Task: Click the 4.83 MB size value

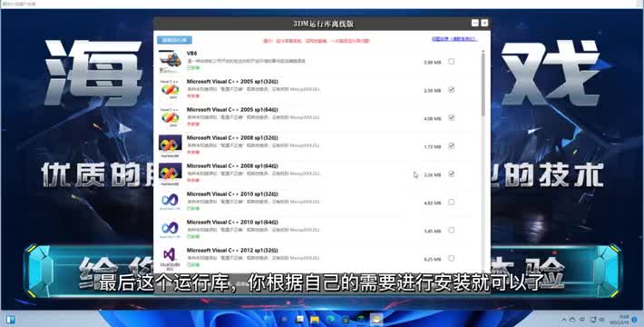Action: click(x=432, y=203)
